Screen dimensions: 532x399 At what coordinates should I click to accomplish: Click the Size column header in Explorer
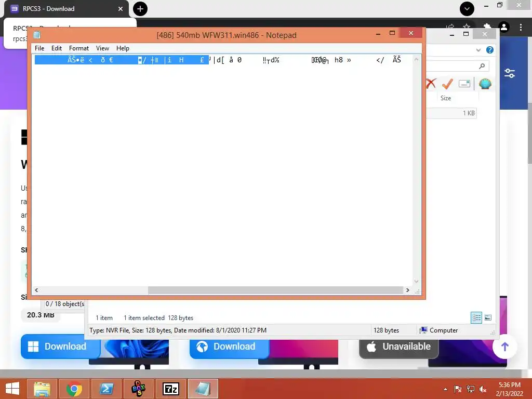click(x=446, y=98)
